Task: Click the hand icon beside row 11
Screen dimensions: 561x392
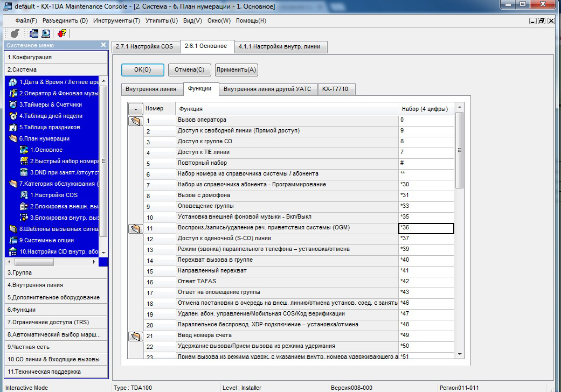Action: pos(136,229)
